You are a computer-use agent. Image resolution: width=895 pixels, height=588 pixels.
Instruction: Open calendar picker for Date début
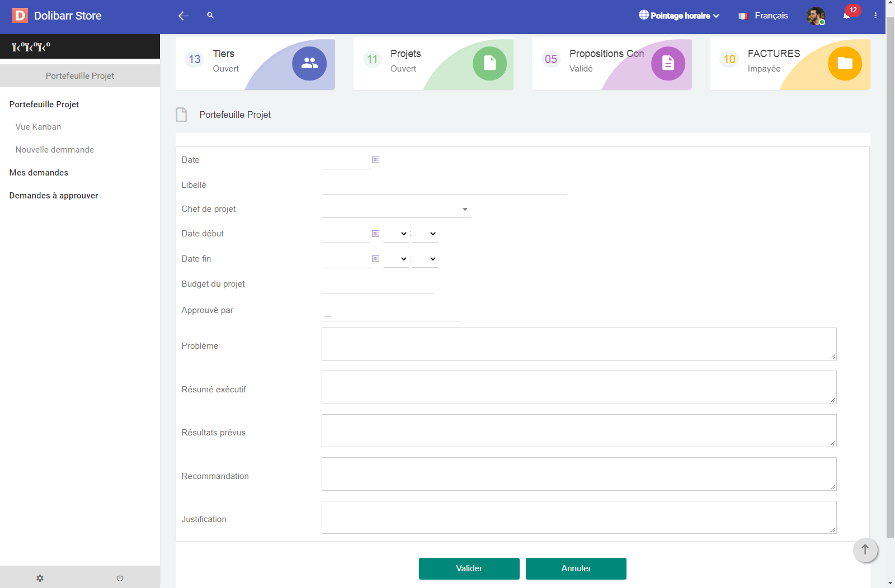tap(376, 234)
